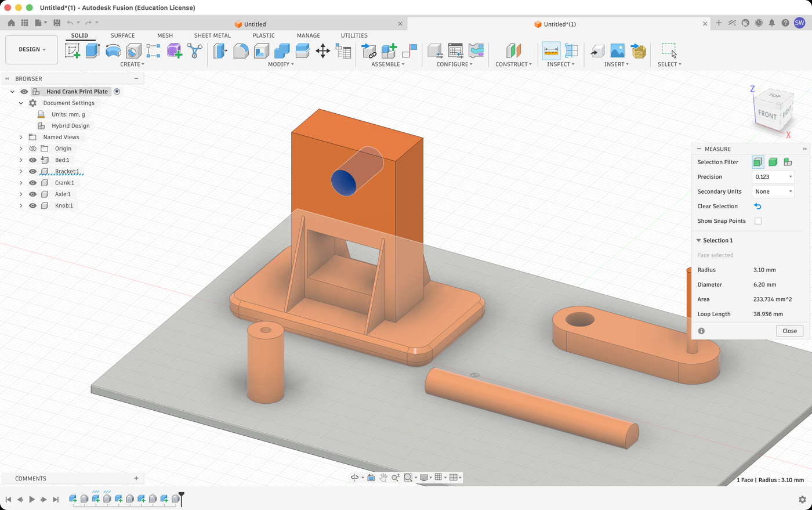
Task: Activate the Hand Crank Print Plate radio button
Action: [x=117, y=92]
